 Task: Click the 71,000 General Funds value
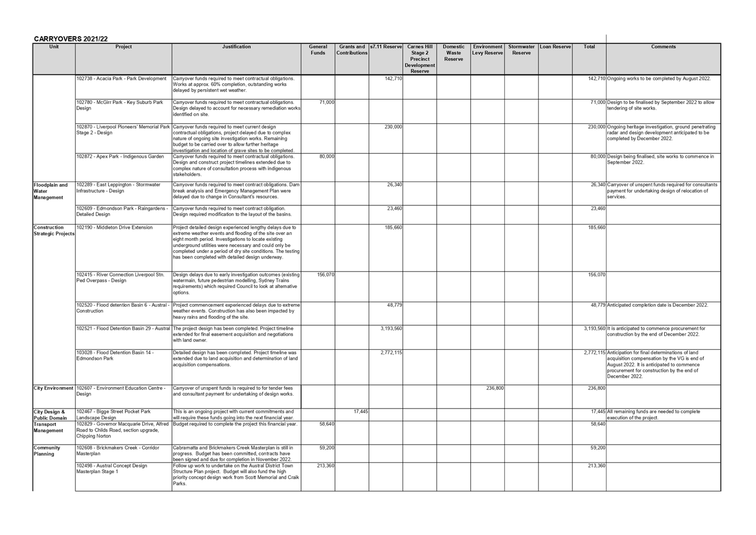[x=327, y=102]
